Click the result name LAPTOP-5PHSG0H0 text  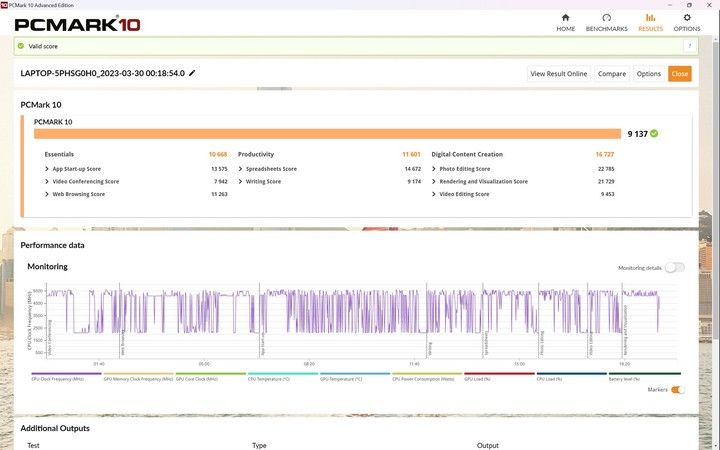(x=102, y=73)
